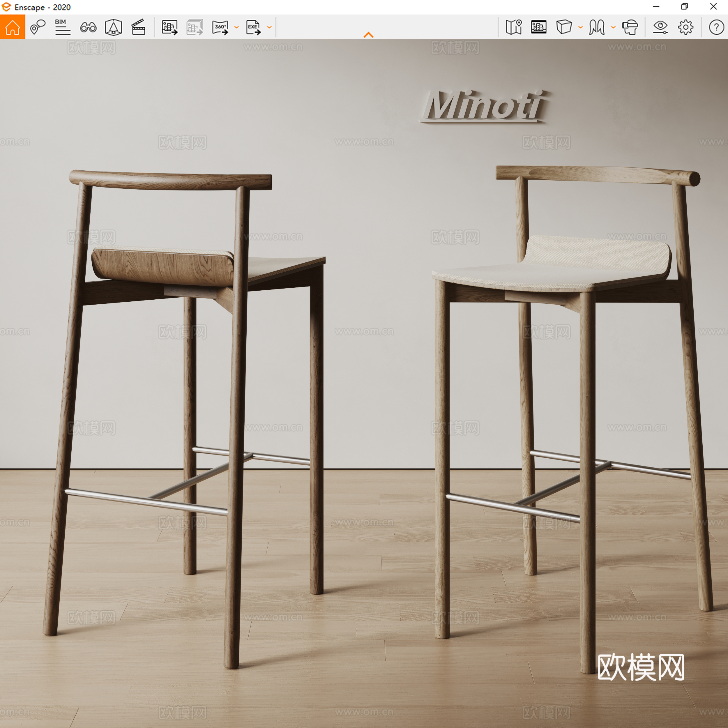Open safe frame rendering view icon

[539, 27]
